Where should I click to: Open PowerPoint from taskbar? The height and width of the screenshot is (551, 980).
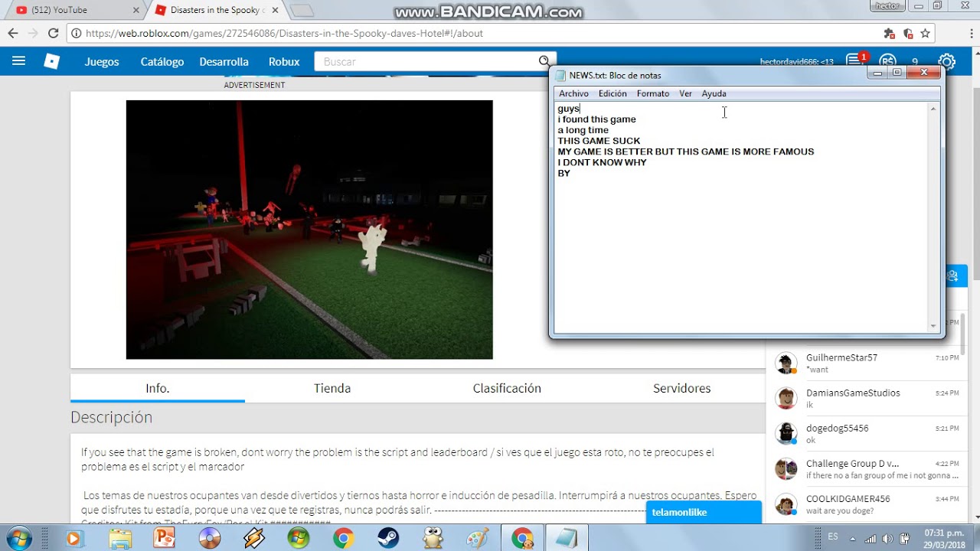164,538
